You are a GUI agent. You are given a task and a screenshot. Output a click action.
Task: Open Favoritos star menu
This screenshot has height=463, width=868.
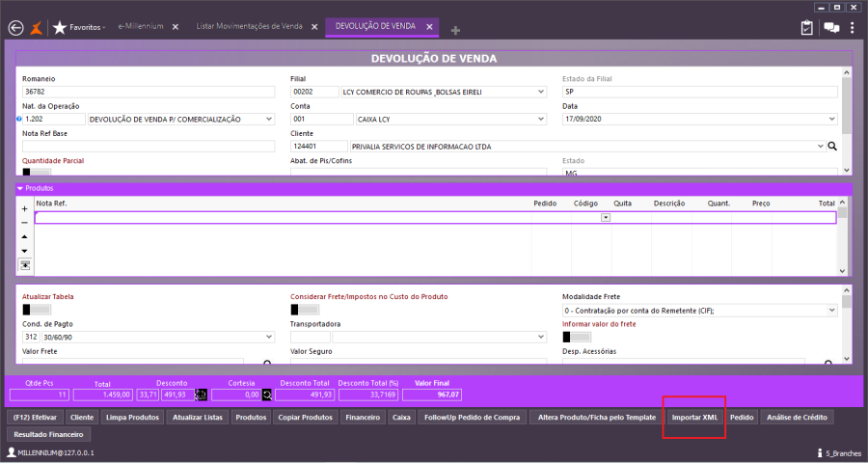click(x=79, y=27)
